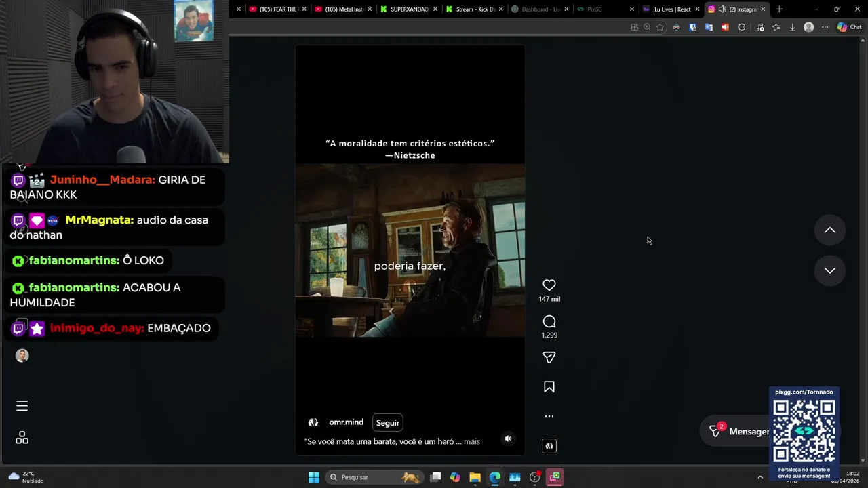Go to the previous reel with up chevron
The width and height of the screenshot is (868, 488).
[829, 230]
